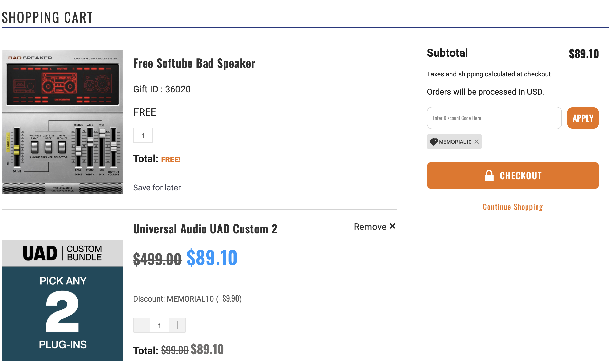Click the lock icon on Checkout button

click(x=489, y=176)
